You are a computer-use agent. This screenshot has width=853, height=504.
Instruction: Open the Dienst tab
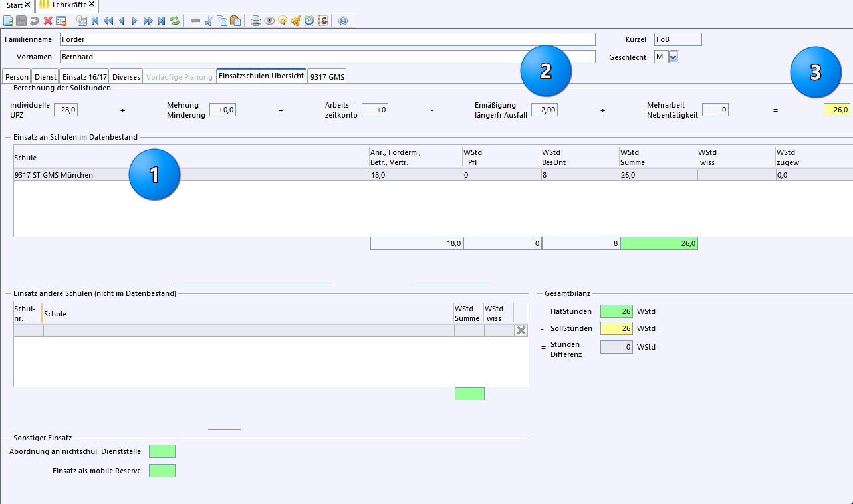[45, 77]
